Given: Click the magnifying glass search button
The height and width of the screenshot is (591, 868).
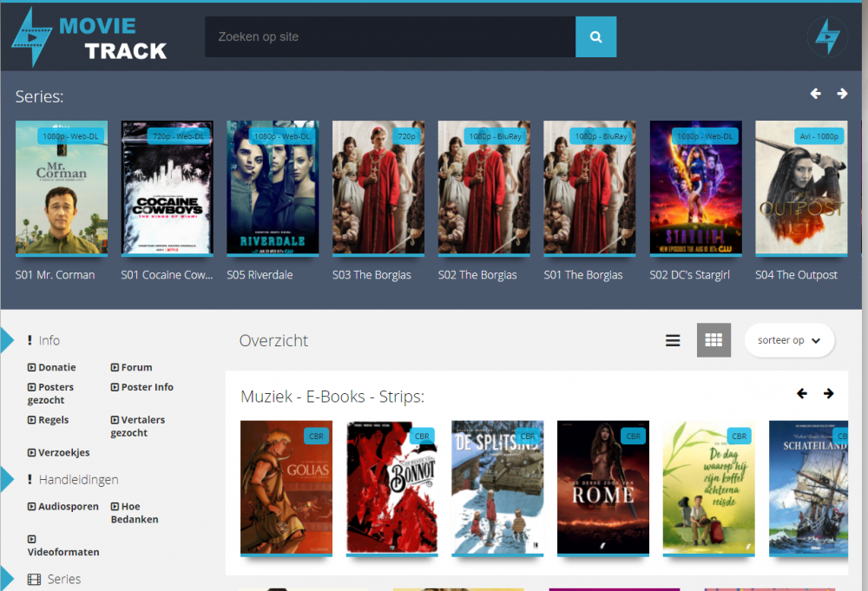Looking at the screenshot, I should point(595,37).
